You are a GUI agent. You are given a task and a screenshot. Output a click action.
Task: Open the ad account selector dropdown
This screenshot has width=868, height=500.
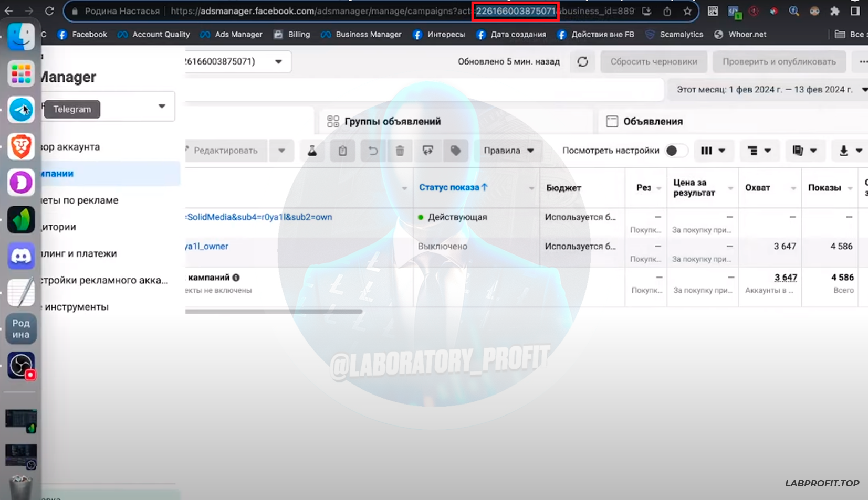pyautogui.click(x=278, y=62)
